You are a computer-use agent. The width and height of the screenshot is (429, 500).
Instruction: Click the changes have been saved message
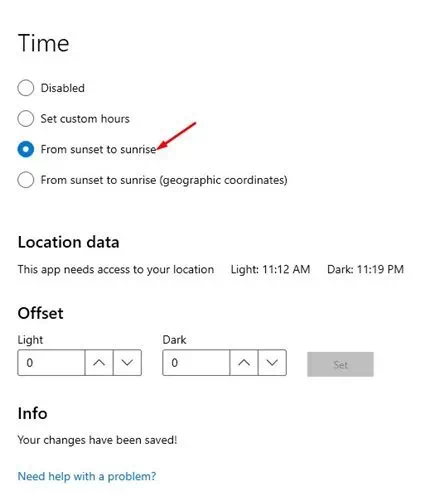tap(97, 440)
